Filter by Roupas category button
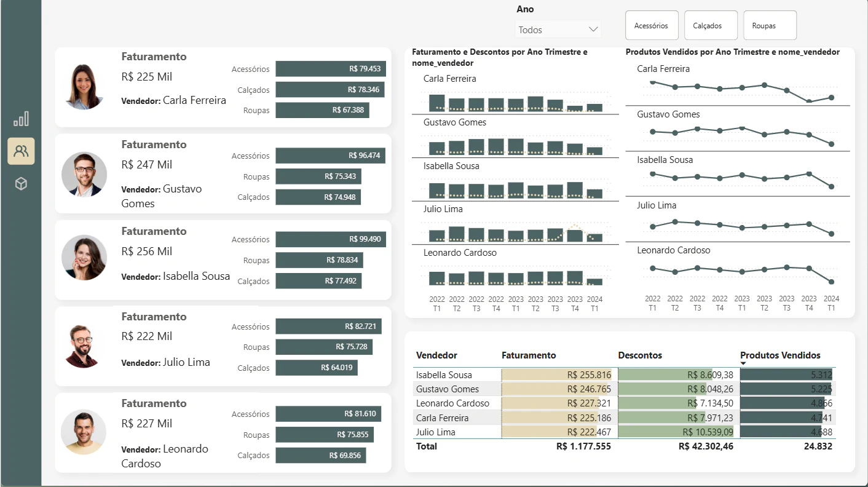868x487 pixels. click(x=770, y=26)
